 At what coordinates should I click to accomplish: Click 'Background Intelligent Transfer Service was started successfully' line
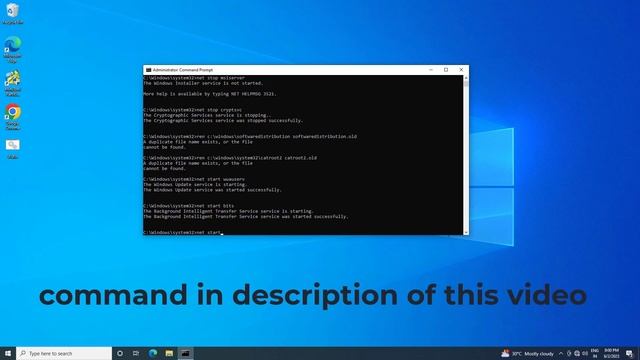pyautogui.click(x=246, y=216)
